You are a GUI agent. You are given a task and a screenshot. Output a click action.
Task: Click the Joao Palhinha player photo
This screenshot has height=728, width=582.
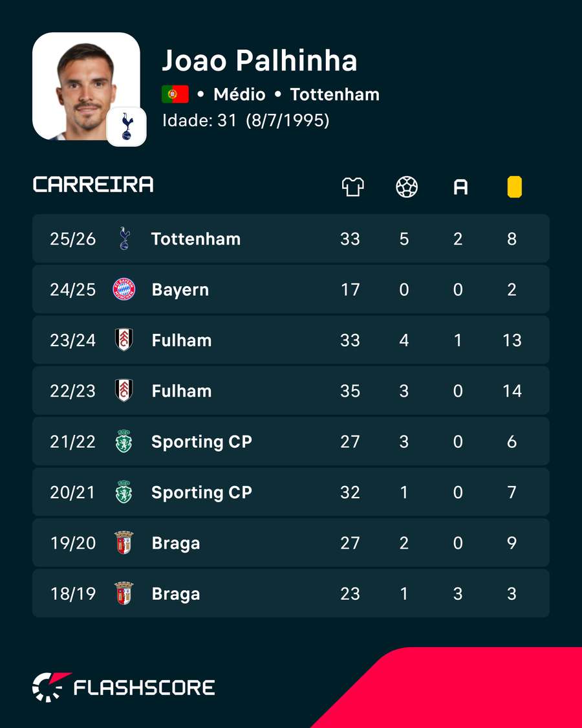pyautogui.click(x=86, y=86)
